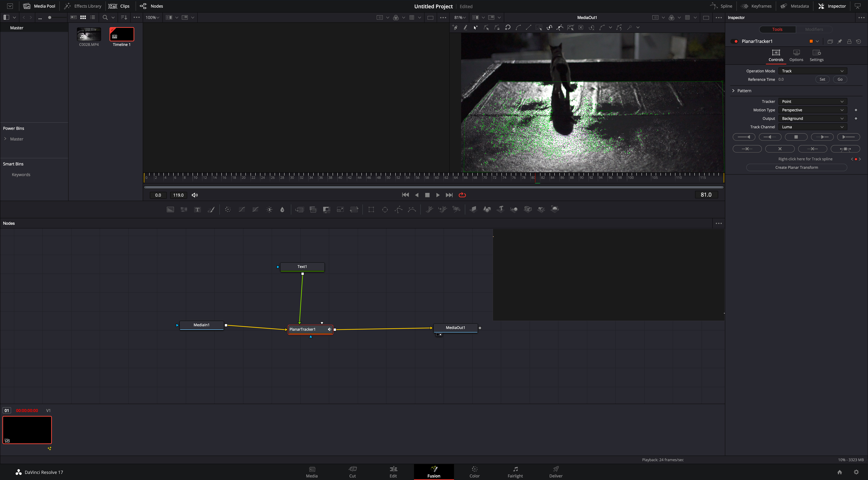Add an Ellipse mask from toolbar

pos(385,209)
